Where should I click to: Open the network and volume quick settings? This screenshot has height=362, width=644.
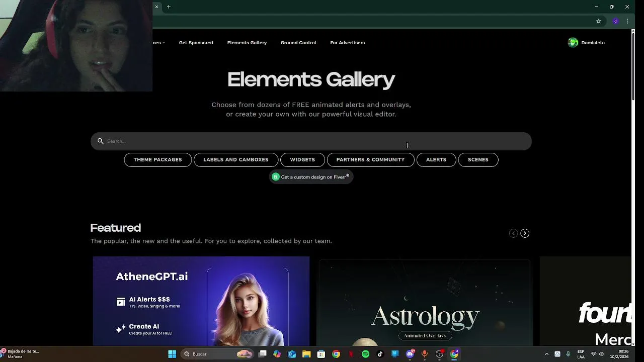pos(597,354)
